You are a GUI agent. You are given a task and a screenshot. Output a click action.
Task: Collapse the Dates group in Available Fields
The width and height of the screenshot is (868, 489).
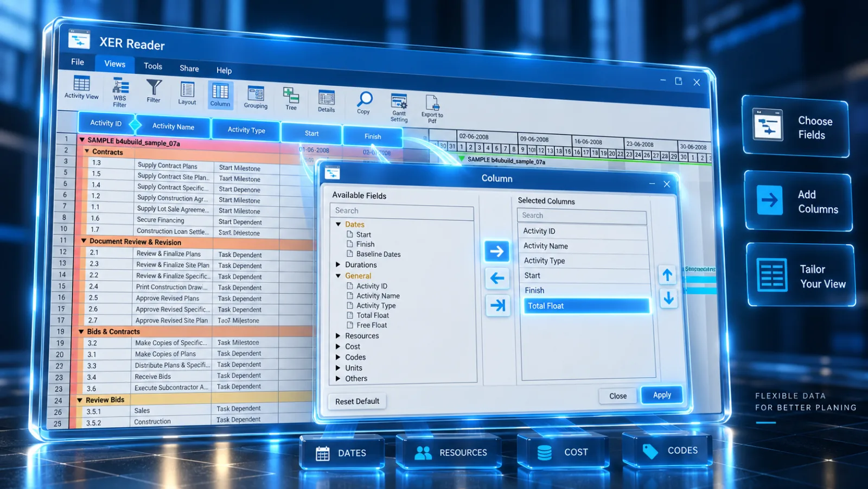pos(338,224)
